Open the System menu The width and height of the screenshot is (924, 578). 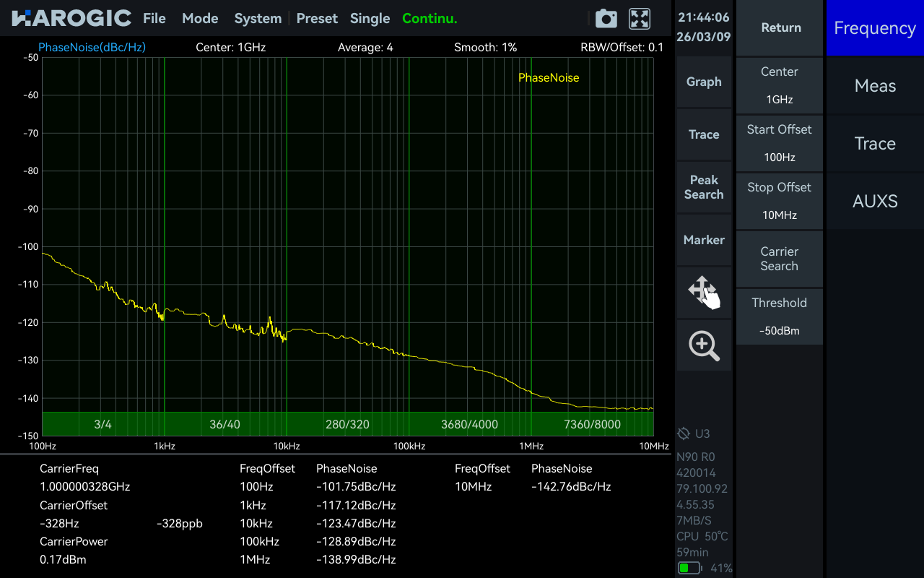258,18
